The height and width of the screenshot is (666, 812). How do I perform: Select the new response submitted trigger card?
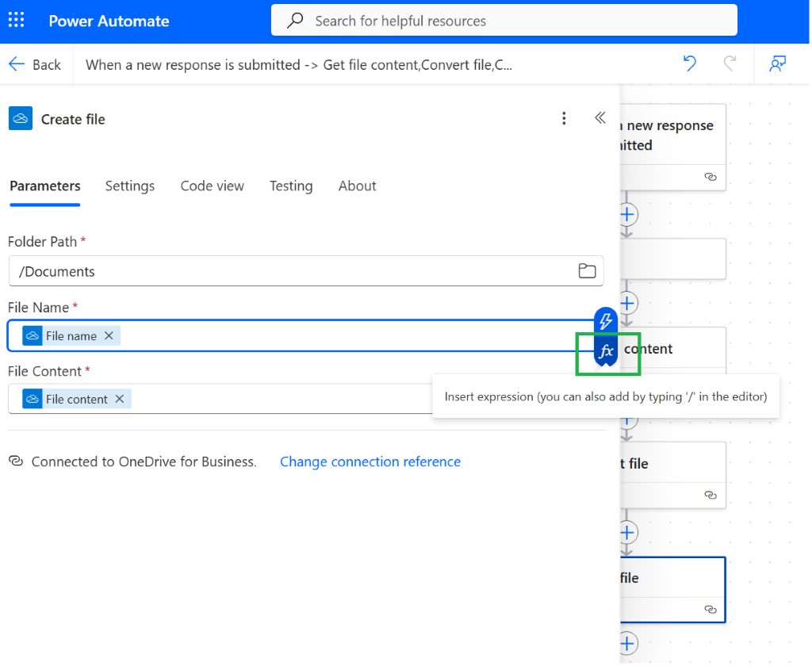click(672, 147)
